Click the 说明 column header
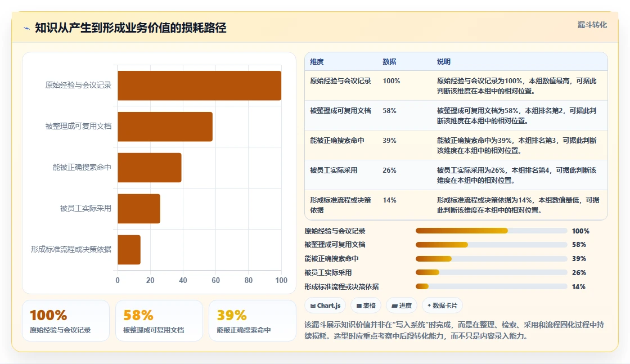This screenshot has width=630, height=364. coord(444,61)
